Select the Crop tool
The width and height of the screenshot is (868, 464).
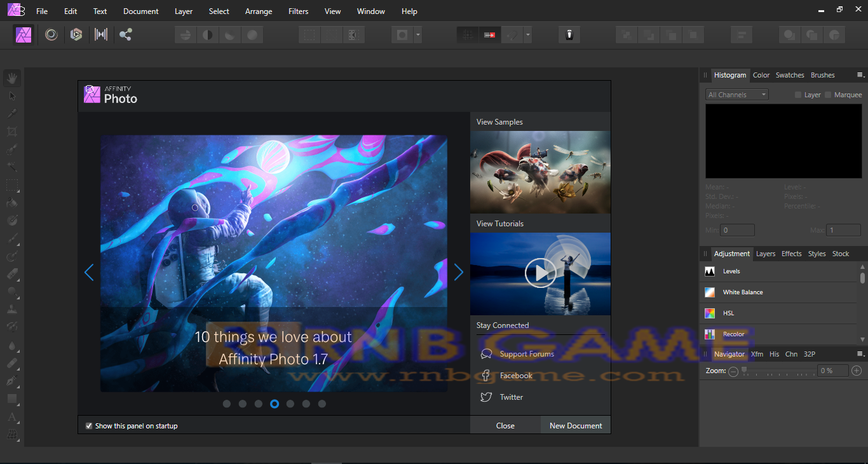[12, 132]
